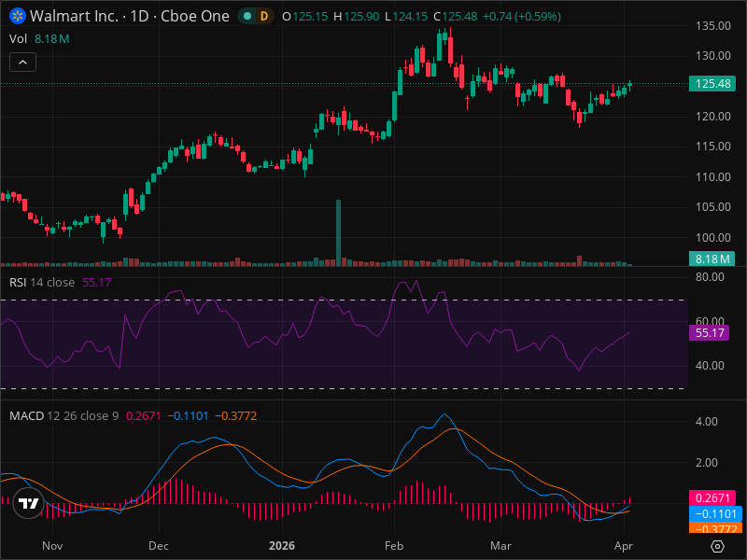
Task: Click the close value C125.48 in header
Action: 455,17
